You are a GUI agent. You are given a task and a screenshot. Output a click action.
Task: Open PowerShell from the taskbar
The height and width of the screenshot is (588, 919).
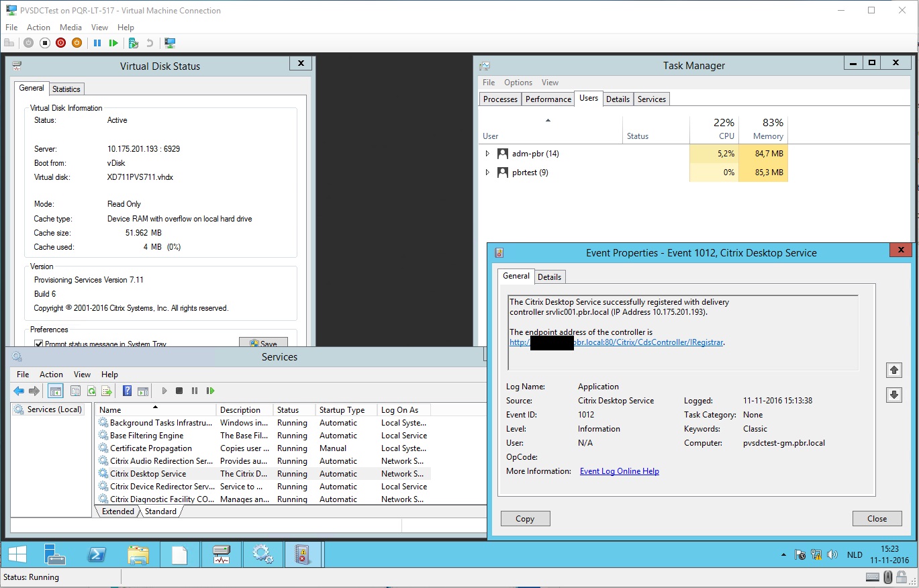point(97,555)
